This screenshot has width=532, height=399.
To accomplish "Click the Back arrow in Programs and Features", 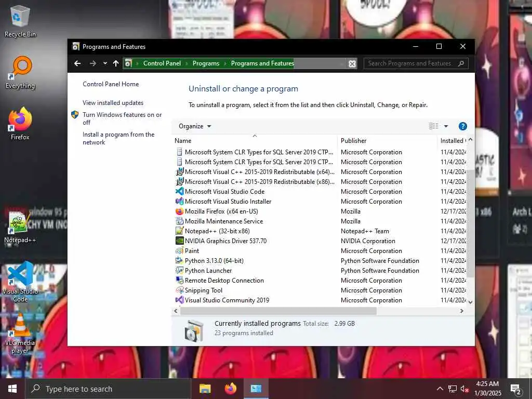I will click(77, 63).
